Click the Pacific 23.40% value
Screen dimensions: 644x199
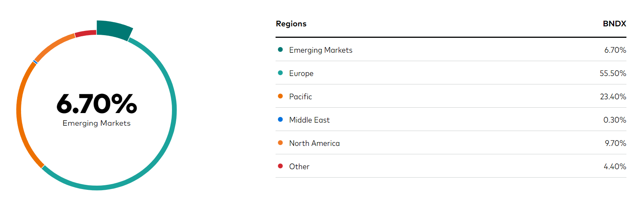coord(613,97)
